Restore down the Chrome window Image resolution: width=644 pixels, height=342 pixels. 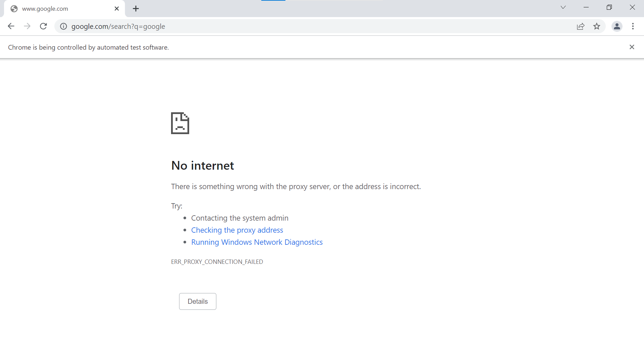[x=609, y=7]
